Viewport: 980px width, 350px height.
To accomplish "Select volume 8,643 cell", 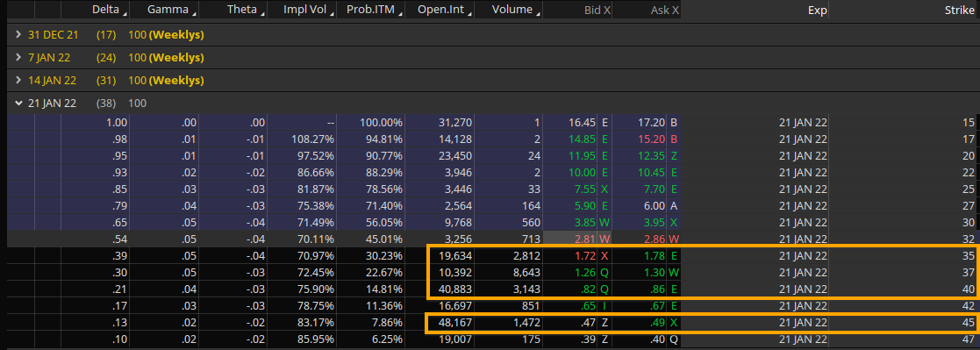I will click(x=526, y=273).
